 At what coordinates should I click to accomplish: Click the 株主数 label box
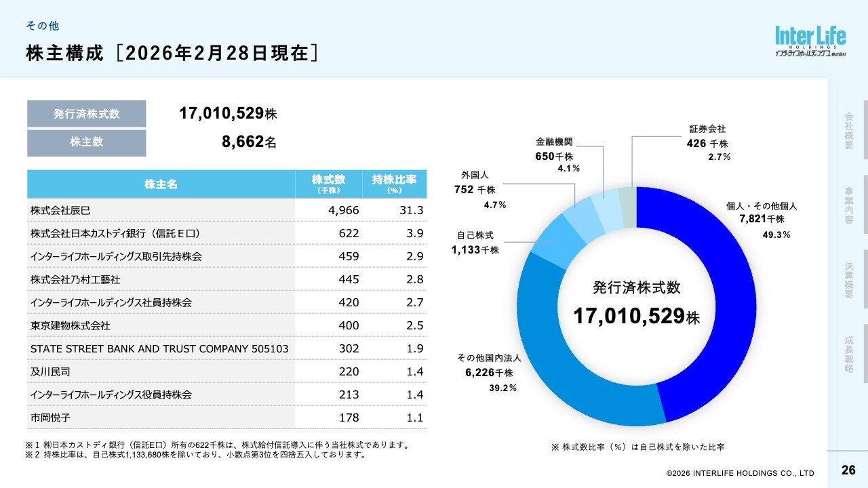pyautogui.click(x=87, y=142)
